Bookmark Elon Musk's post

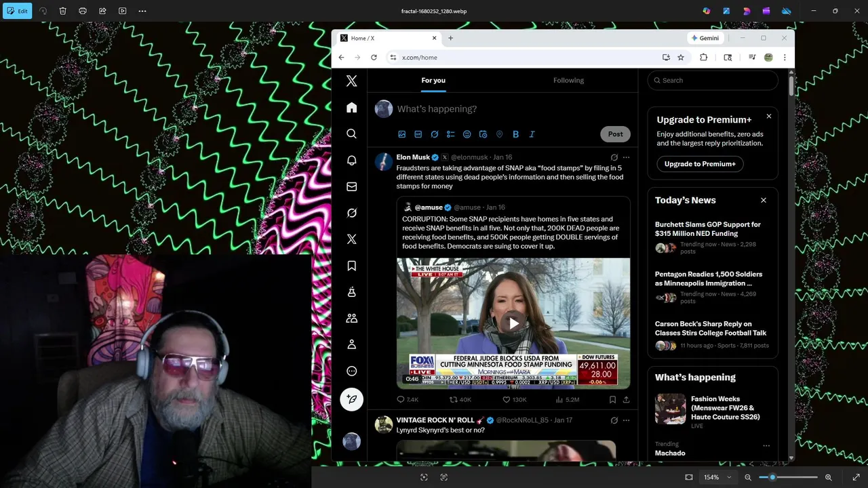(x=612, y=400)
